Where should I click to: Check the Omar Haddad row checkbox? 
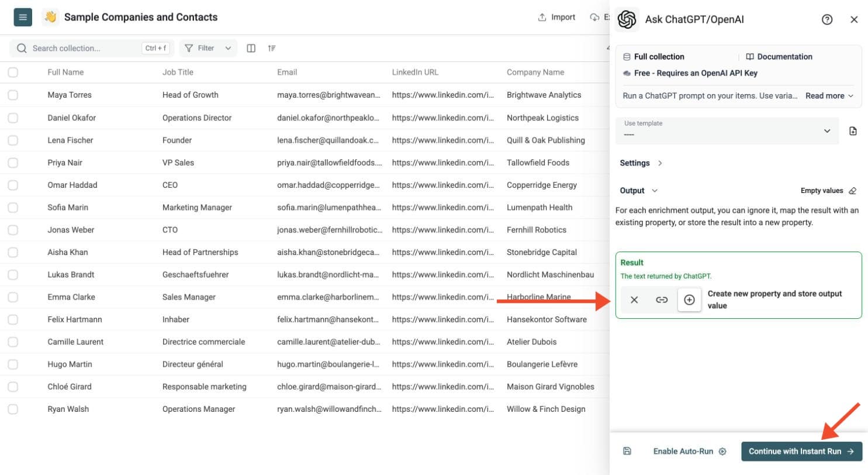click(13, 185)
